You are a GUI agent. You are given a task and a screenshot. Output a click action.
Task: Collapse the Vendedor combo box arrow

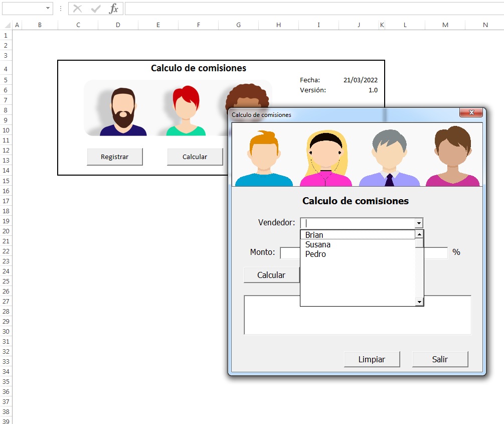(x=419, y=223)
